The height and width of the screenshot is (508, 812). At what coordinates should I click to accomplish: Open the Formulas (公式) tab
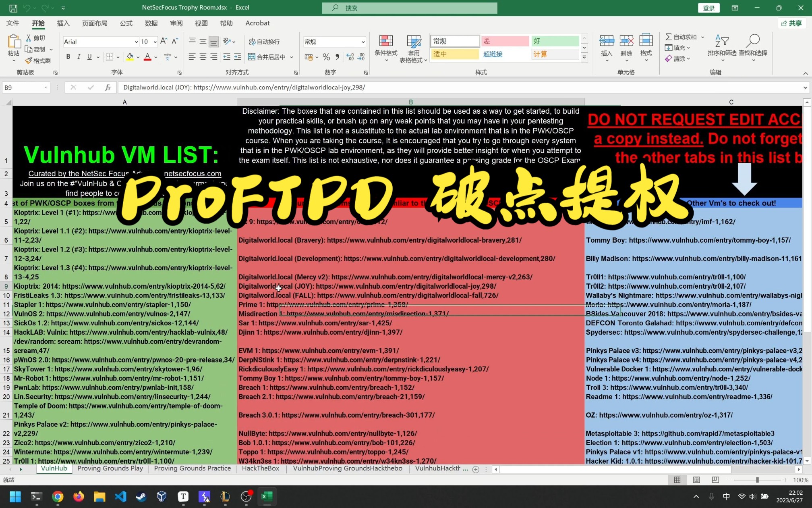[x=126, y=23]
